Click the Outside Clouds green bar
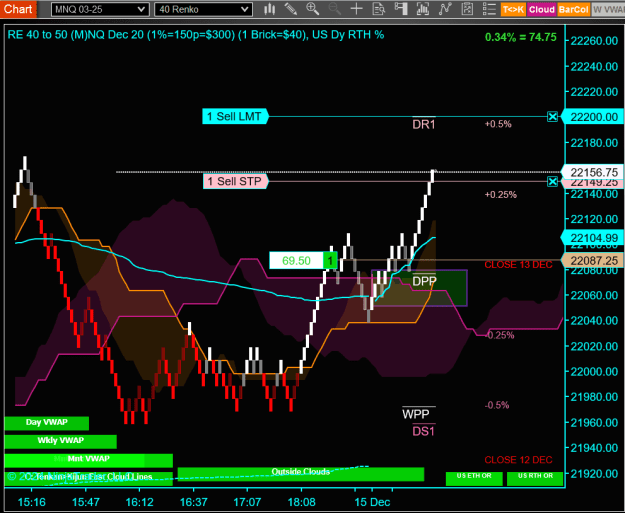Viewport: 625px width, 513px height. (x=301, y=473)
